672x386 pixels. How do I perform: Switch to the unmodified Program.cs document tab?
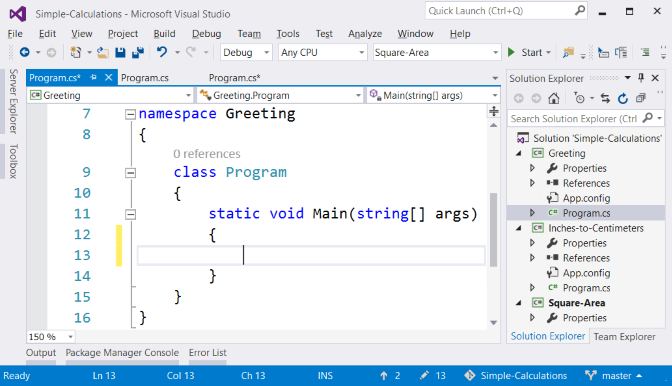click(145, 78)
